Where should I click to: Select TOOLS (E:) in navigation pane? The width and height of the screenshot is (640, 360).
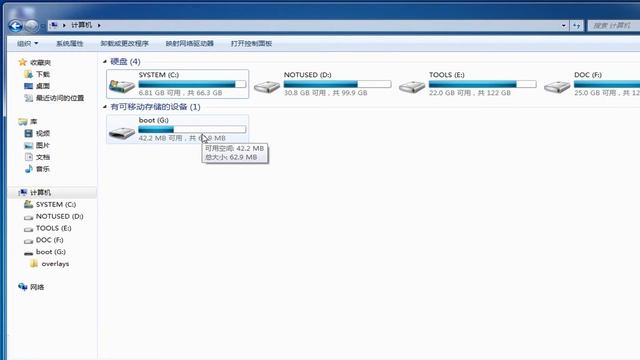[x=48, y=228]
